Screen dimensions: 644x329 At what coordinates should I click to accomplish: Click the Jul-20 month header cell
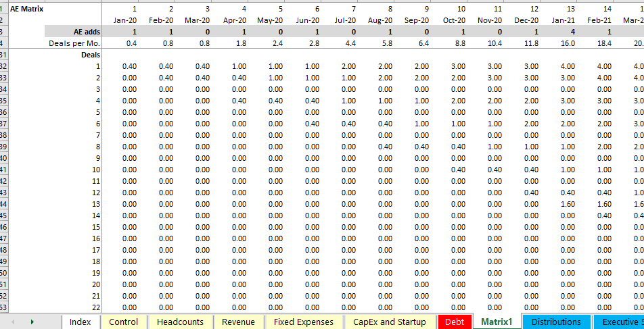click(x=346, y=20)
